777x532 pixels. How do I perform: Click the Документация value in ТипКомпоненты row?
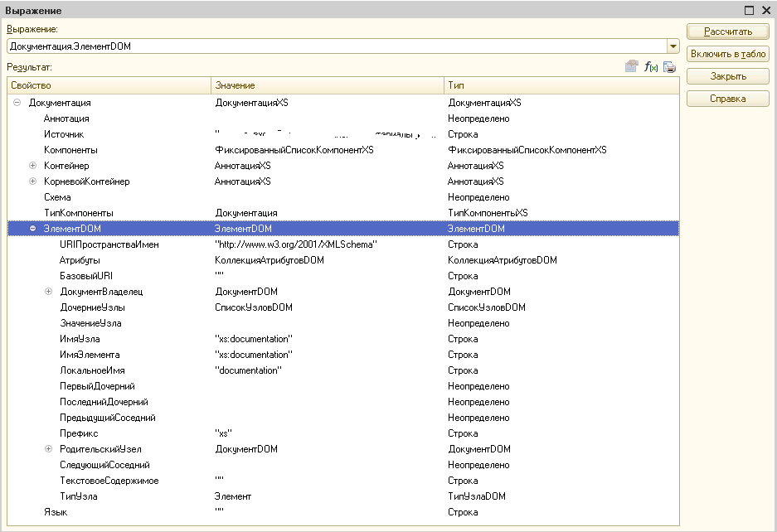246,213
